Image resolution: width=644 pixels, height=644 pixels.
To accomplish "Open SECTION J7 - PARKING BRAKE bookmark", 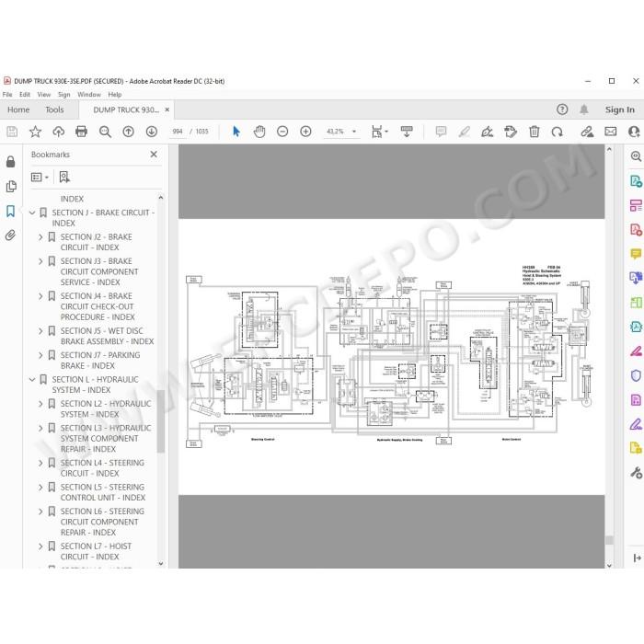I will tap(100, 361).
